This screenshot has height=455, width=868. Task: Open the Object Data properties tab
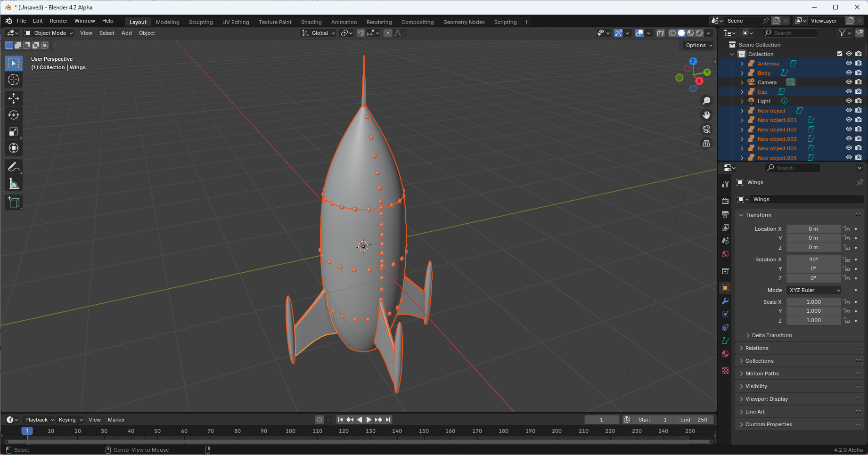tap(725, 341)
